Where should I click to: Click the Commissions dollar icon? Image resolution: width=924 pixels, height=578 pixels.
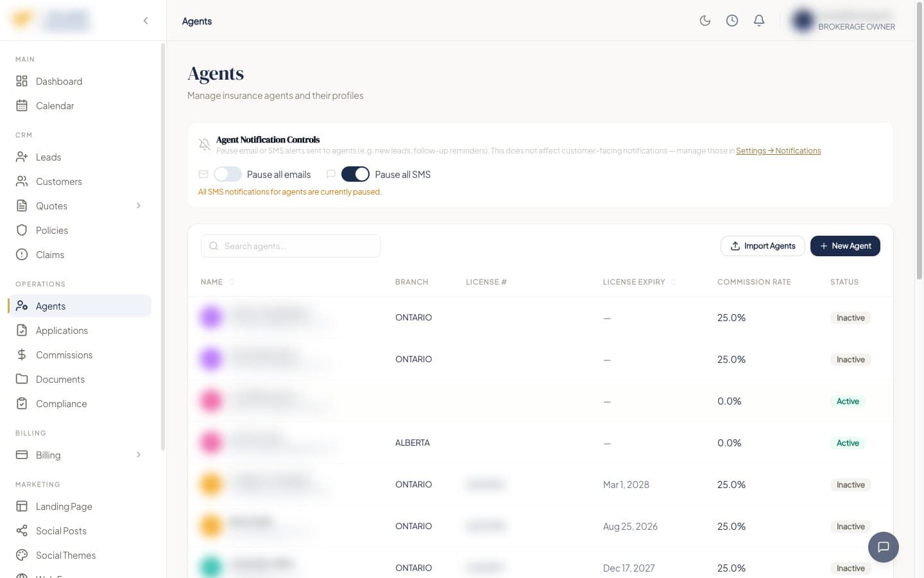pos(22,355)
